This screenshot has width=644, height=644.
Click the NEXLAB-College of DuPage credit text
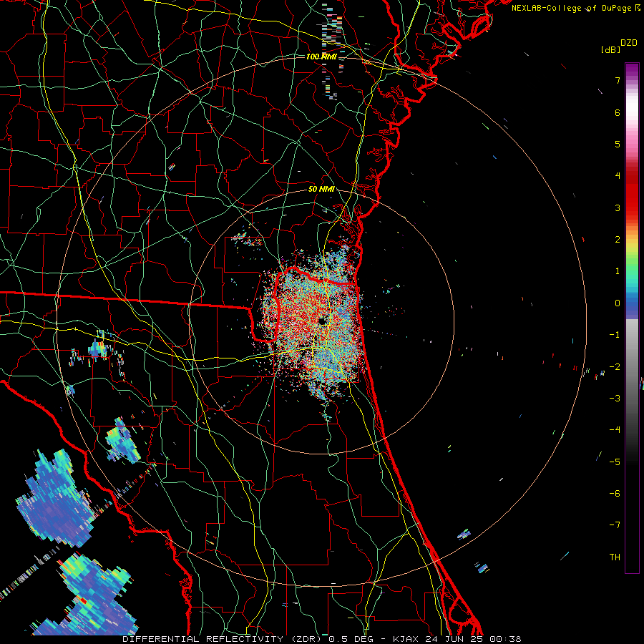572,8
